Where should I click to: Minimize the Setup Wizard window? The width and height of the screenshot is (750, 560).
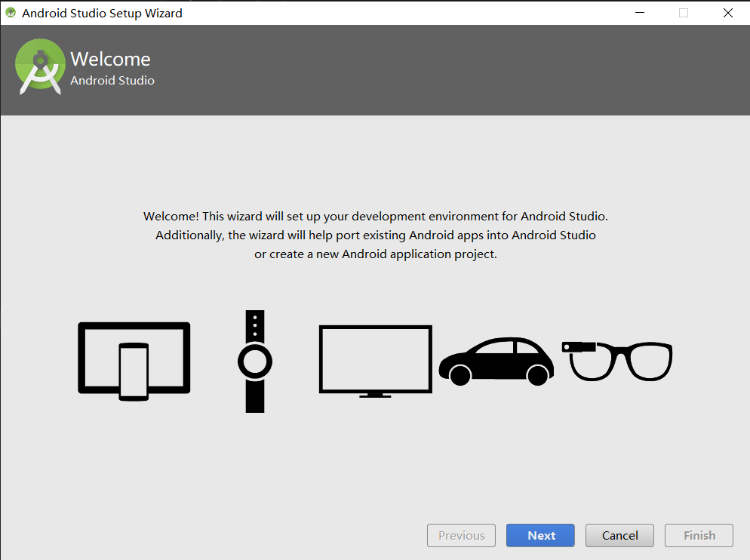[x=640, y=13]
